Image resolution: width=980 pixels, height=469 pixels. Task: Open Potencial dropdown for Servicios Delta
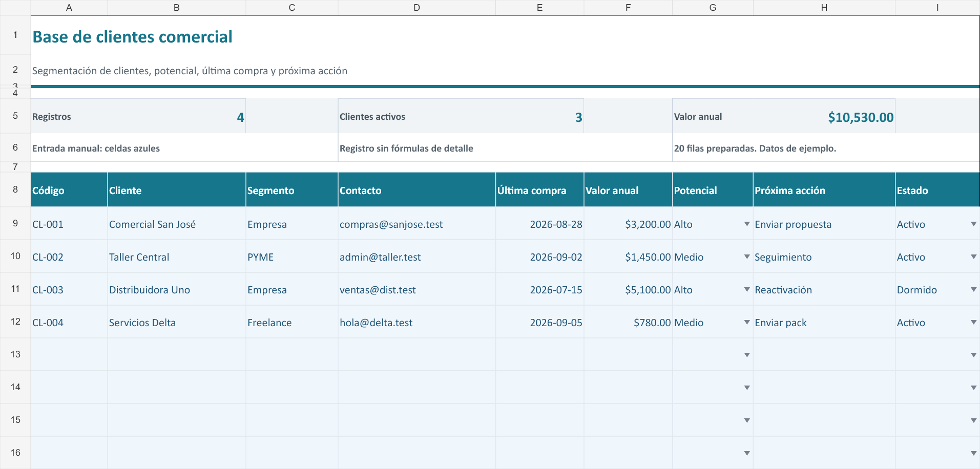click(x=747, y=322)
